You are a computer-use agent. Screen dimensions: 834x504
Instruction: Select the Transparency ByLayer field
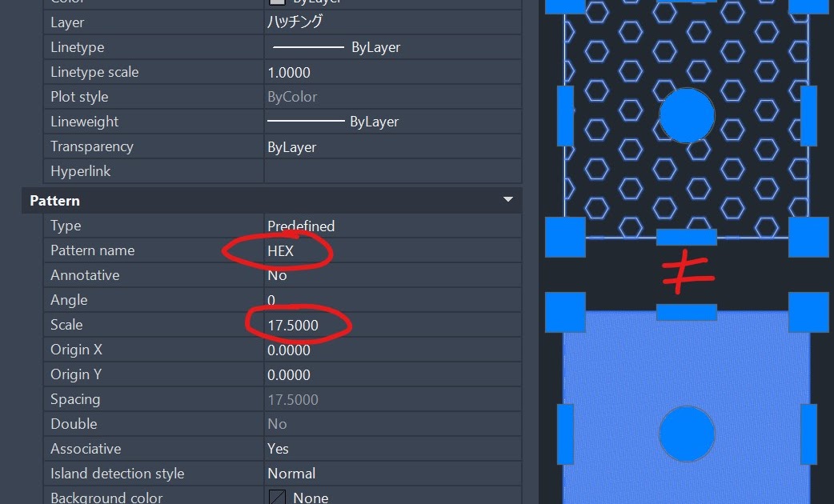(392, 146)
